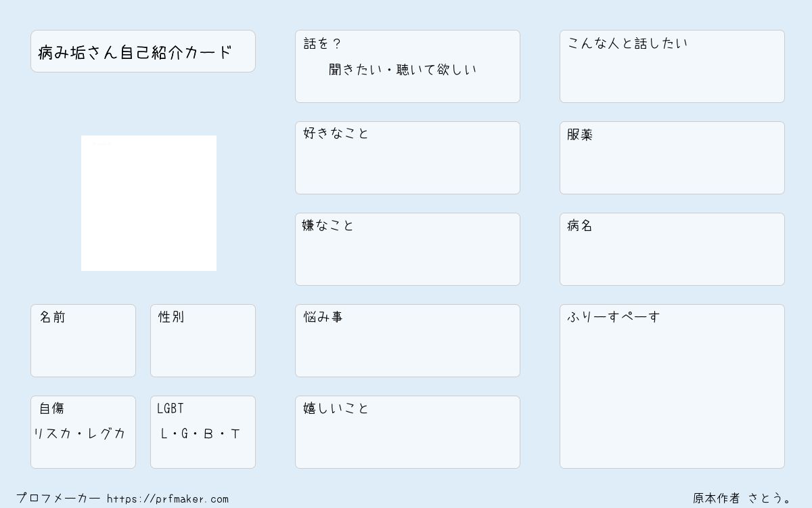Click the 服薬 medication box

tap(672, 158)
